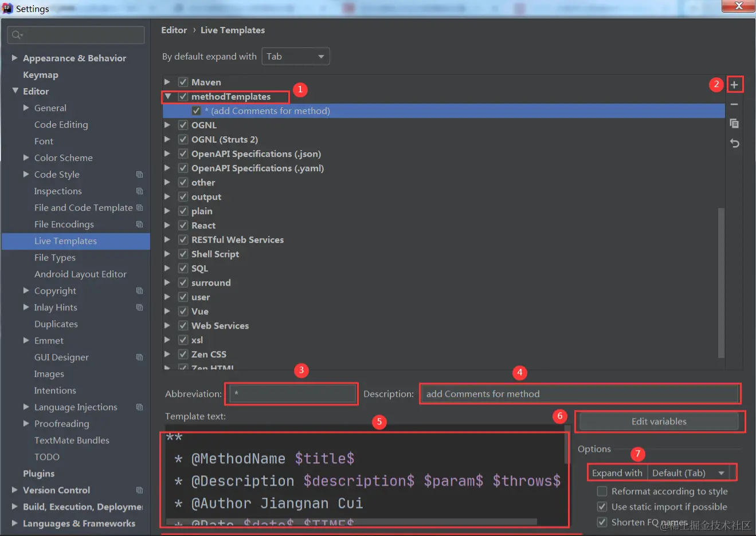The height and width of the screenshot is (536, 756).
Task: Open Keymap settings page
Action: [40, 74]
